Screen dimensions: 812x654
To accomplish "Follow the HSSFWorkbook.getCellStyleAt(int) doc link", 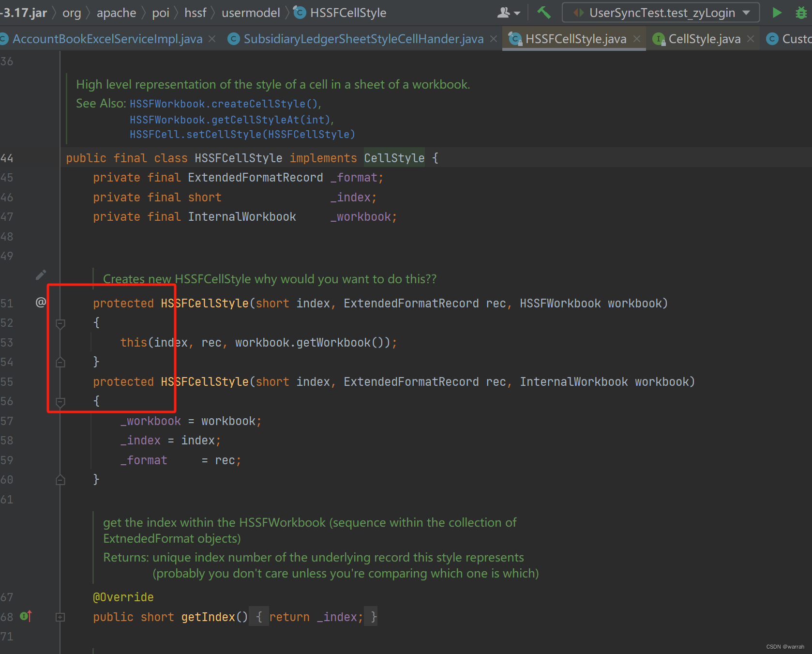I will click(x=230, y=119).
